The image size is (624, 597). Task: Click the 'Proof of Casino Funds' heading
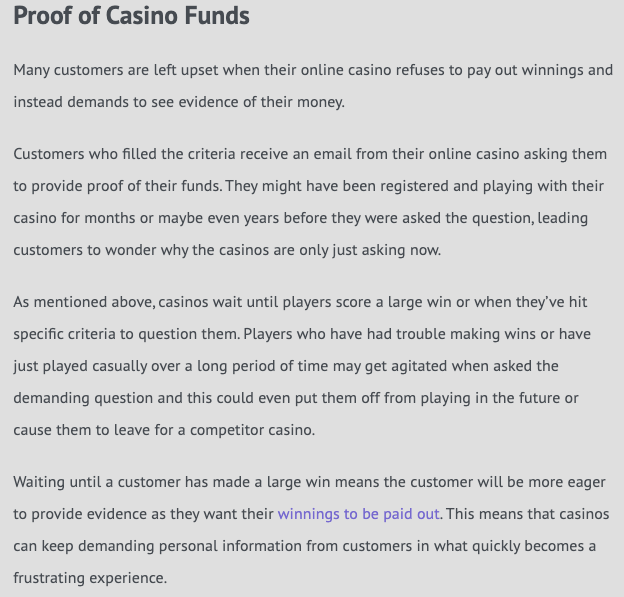coord(132,16)
